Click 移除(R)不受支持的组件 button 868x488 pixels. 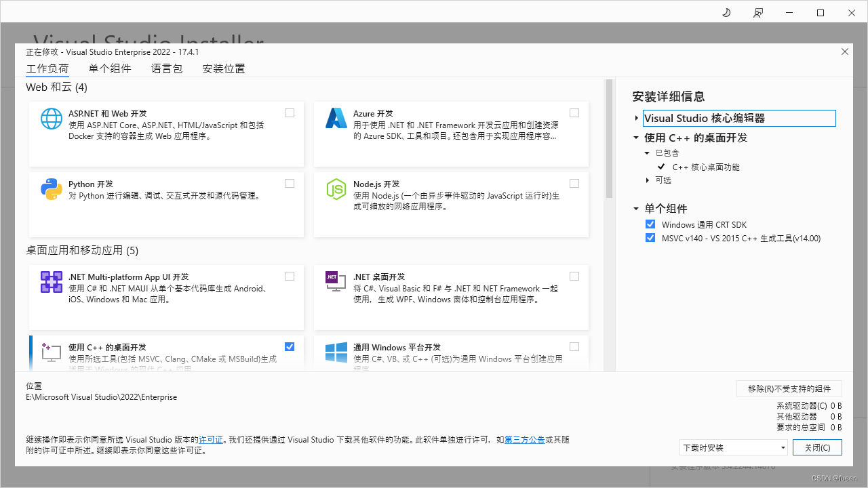pyautogui.click(x=789, y=388)
